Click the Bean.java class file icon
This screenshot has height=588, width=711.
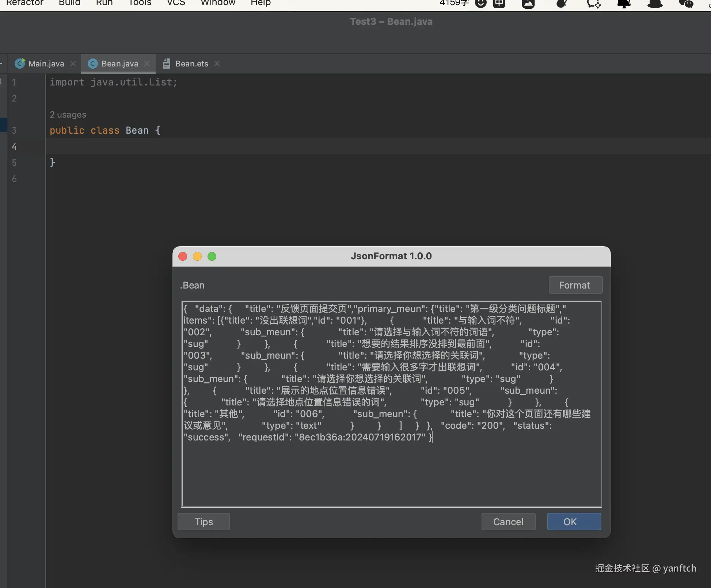point(93,64)
